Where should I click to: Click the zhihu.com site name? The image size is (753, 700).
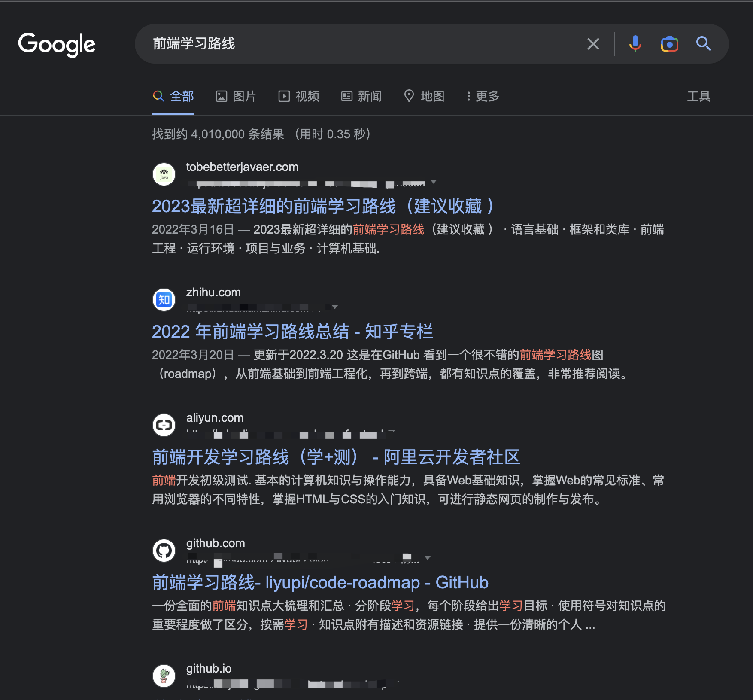point(213,292)
